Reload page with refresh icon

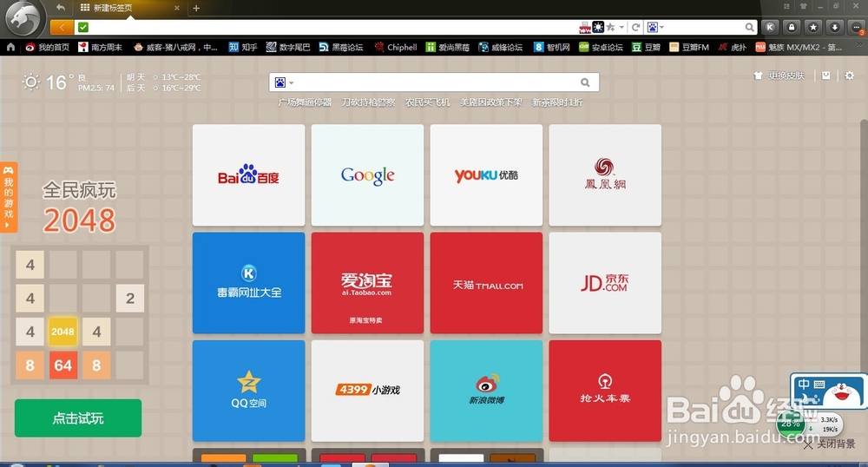pos(636,27)
